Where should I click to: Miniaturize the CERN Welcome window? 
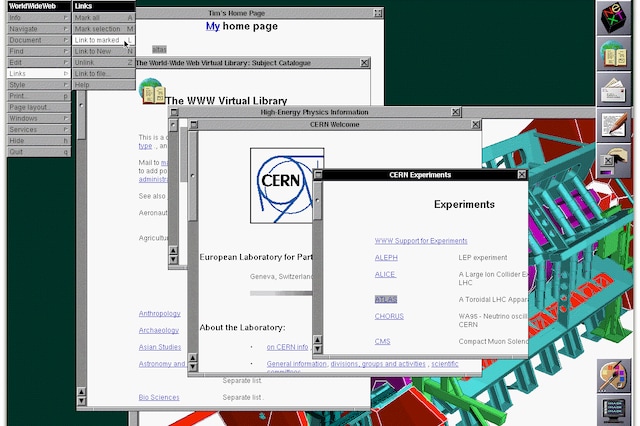click(x=194, y=124)
